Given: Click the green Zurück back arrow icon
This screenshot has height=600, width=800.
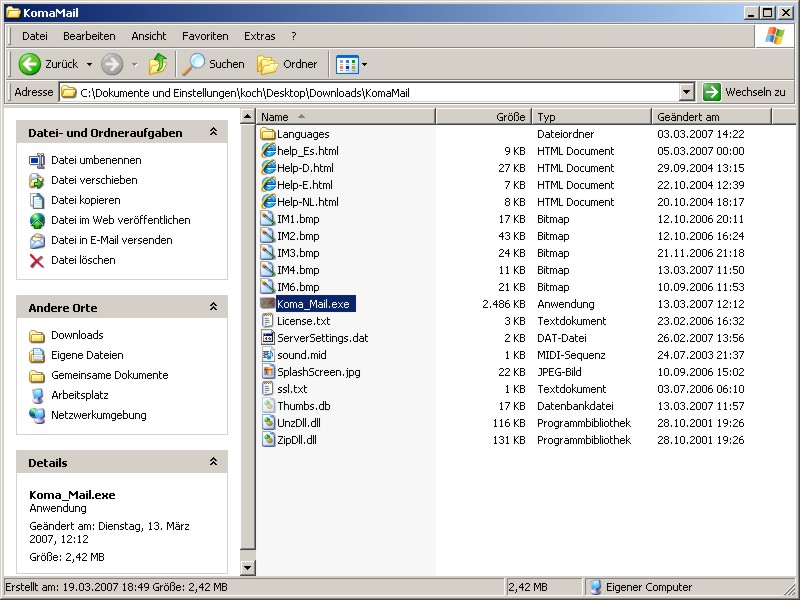Looking at the screenshot, I should tap(30, 64).
